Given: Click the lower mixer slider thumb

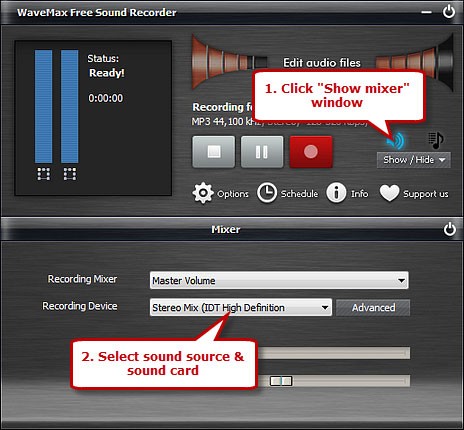Looking at the screenshot, I should coord(281,381).
